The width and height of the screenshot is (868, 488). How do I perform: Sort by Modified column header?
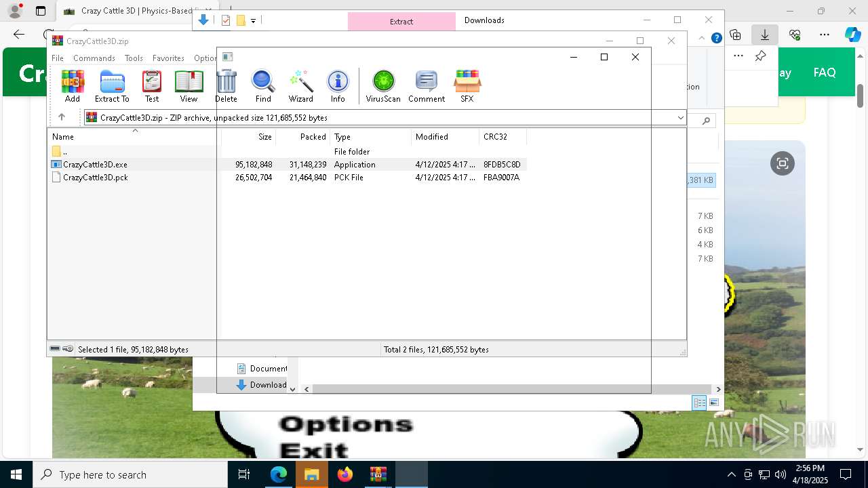coord(445,137)
